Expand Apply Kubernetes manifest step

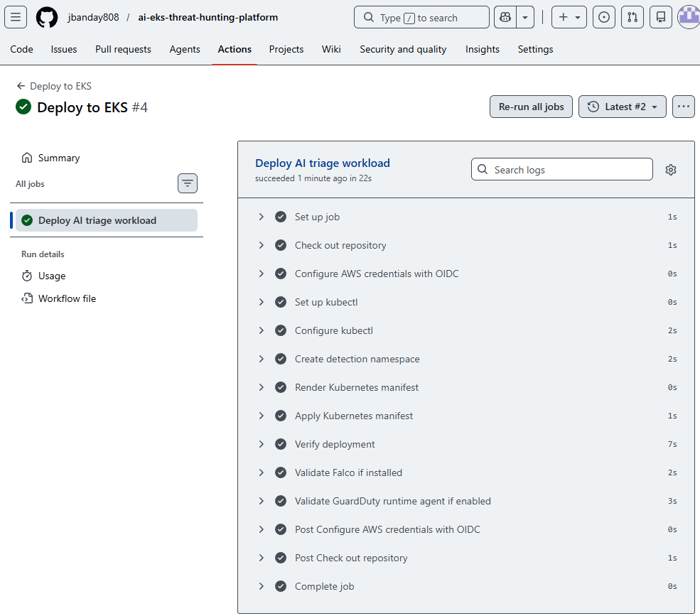tap(466, 416)
